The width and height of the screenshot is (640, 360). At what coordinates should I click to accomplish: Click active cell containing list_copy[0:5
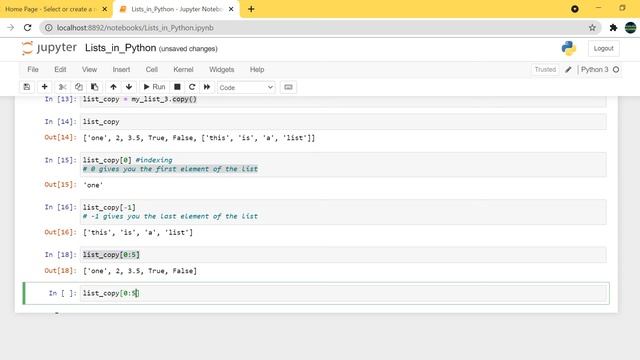343,293
